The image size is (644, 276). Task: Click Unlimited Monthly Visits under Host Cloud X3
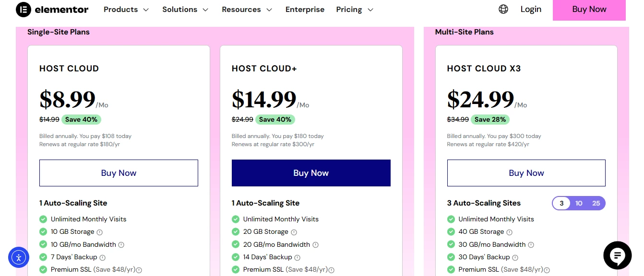click(496, 219)
